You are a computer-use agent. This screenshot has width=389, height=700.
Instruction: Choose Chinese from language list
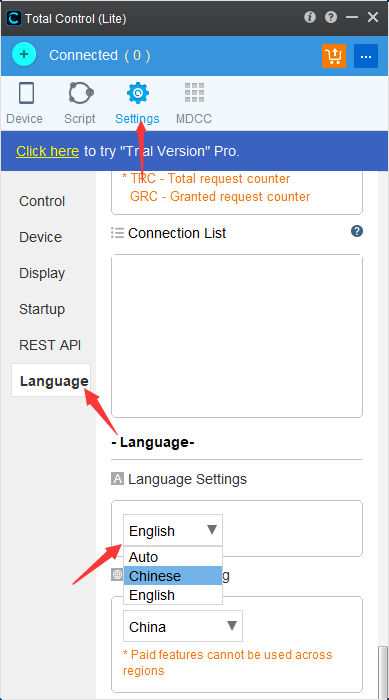173,576
